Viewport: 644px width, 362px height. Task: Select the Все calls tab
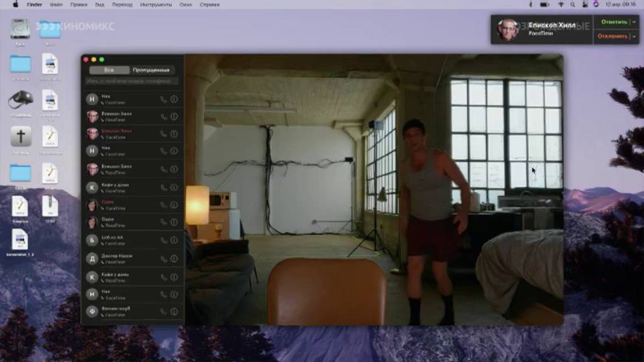click(x=109, y=70)
